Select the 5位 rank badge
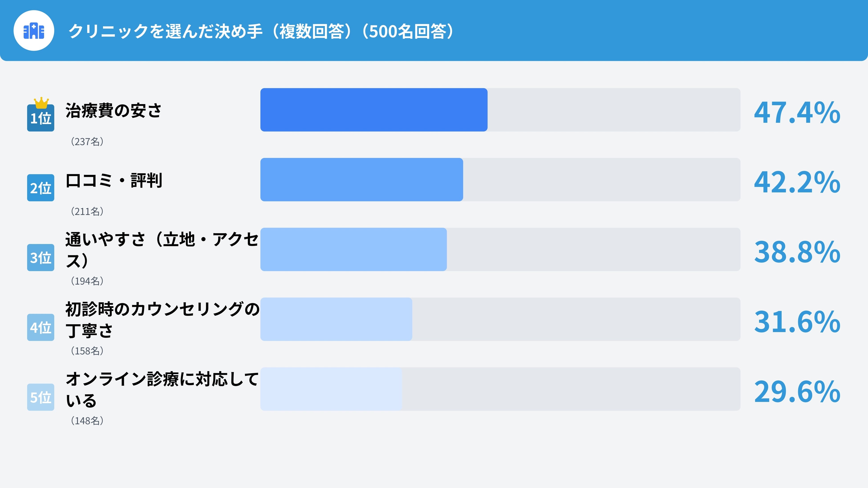 [41, 397]
